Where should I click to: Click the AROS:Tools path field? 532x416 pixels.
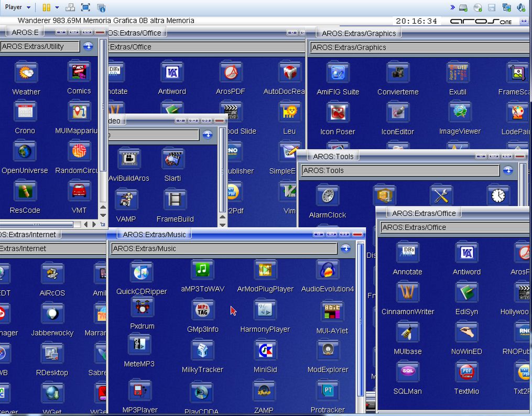[400, 170]
